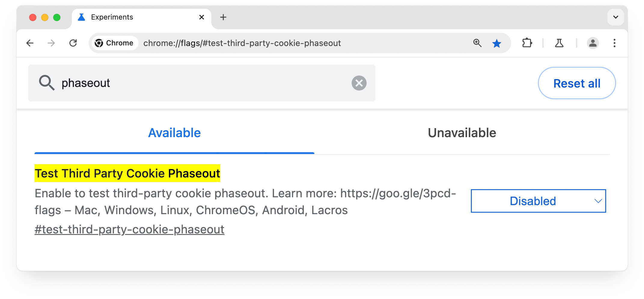
Task: Bookmark the page via the star icon
Action: (497, 43)
